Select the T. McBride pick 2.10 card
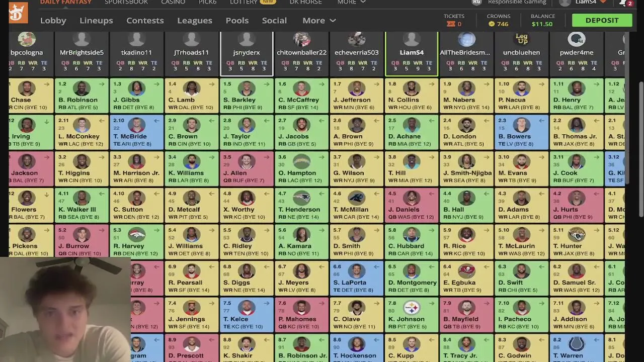The height and width of the screenshot is (362, 644). point(136,132)
